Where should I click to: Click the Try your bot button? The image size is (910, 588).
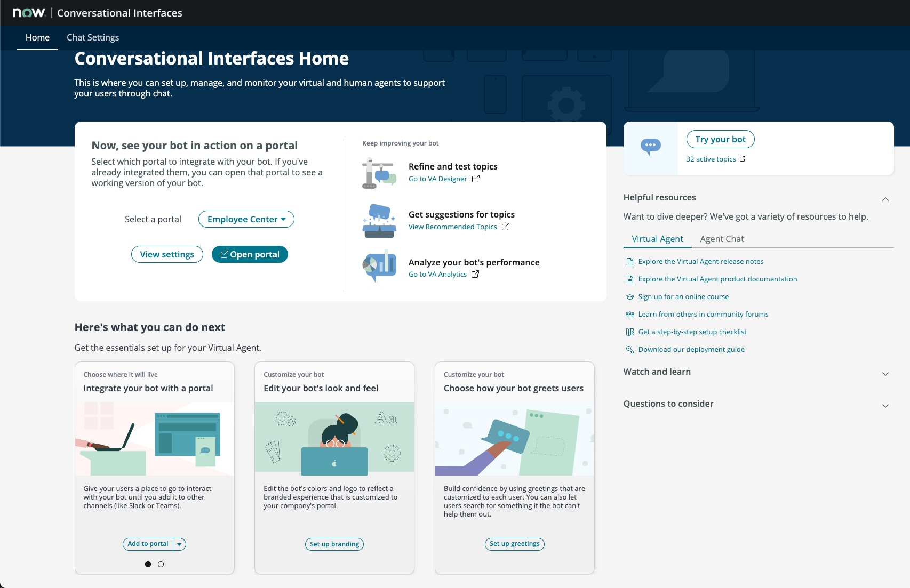pos(720,139)
